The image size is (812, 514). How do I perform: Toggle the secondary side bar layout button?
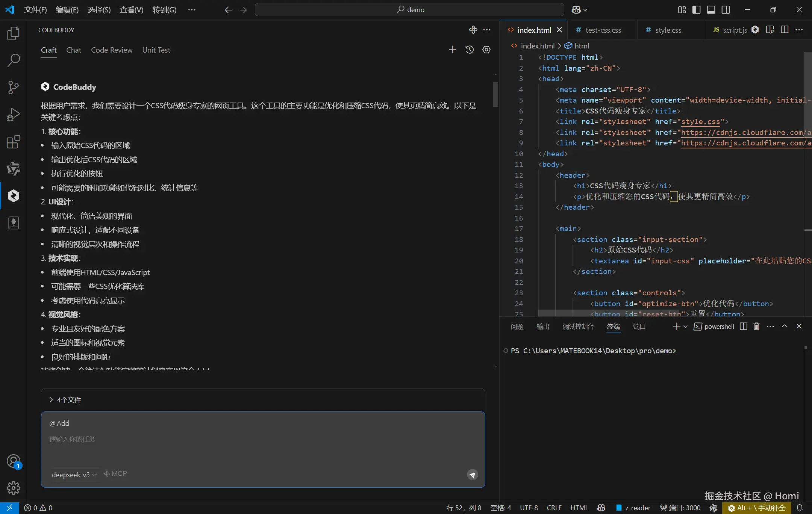point(726,10)
